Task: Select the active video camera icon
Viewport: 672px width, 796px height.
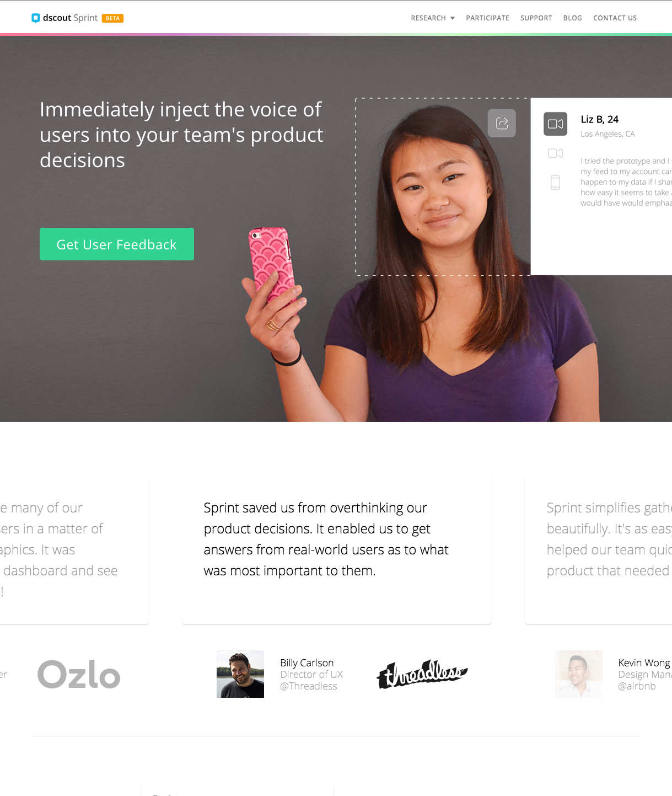Action: [555, 124]
